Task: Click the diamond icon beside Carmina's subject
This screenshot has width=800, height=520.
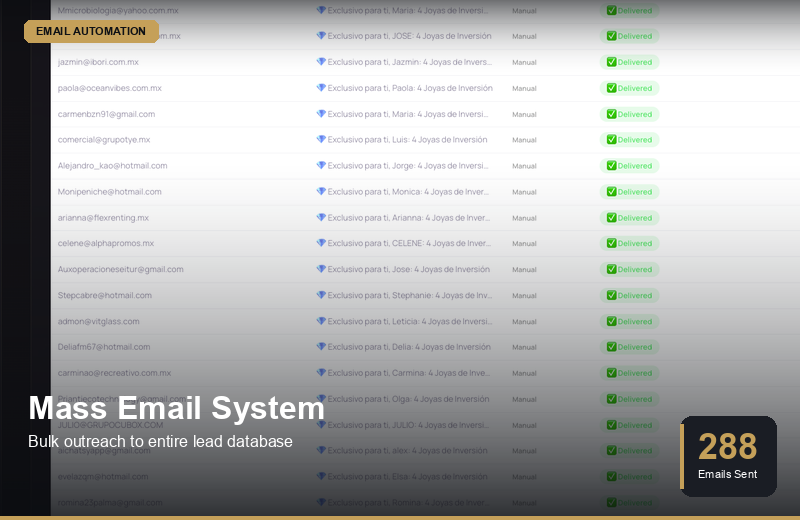Action: pos(321,373)
